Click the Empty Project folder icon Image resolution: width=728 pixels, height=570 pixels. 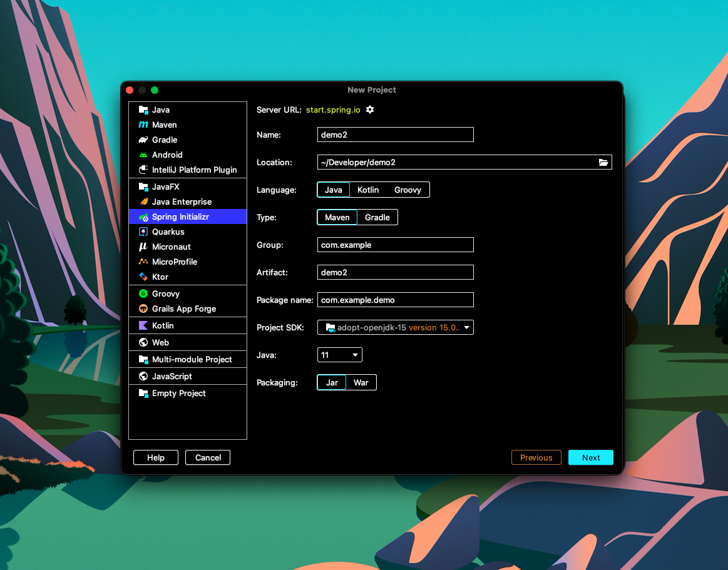tap(143, 393)
